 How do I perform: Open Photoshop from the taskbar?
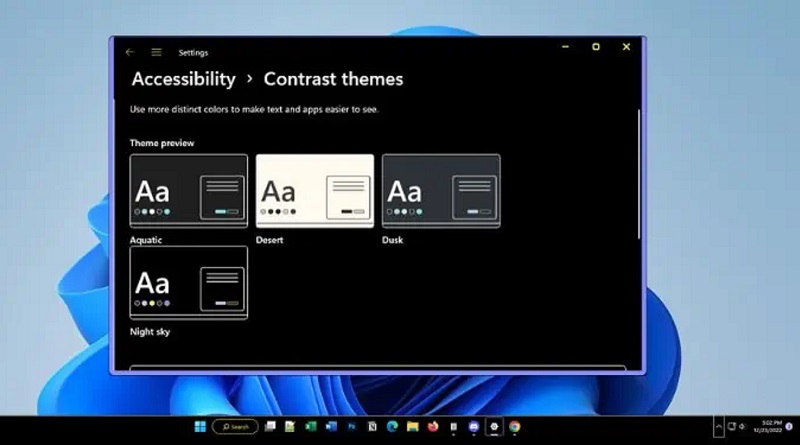click(x=352, y=427)
